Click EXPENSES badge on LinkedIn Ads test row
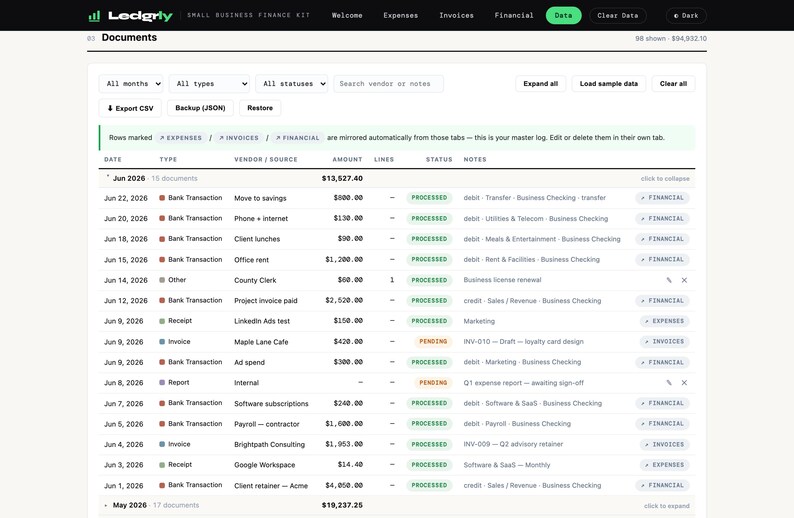Image resolution: width=794 pixels, height=518 pixels. point(664,321)
